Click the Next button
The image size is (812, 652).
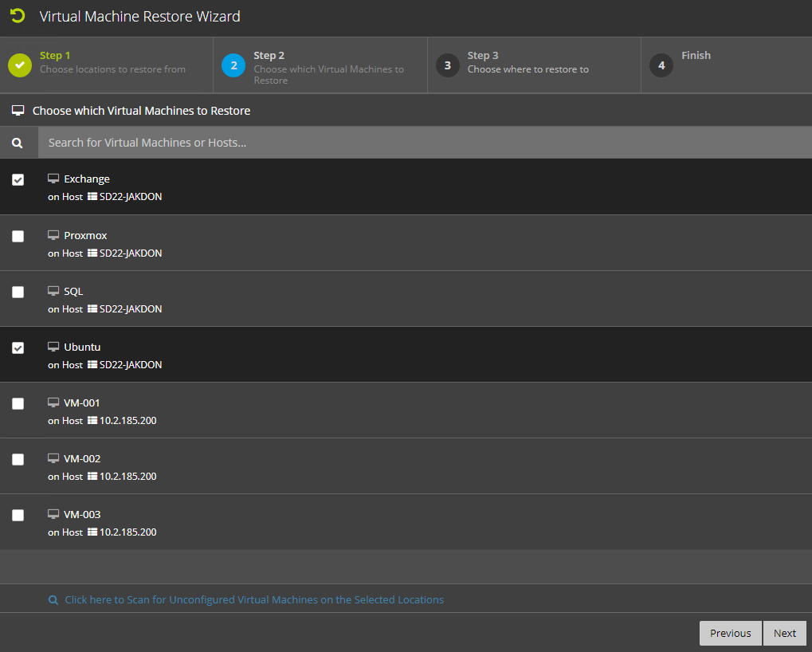(x=785, y=633)
